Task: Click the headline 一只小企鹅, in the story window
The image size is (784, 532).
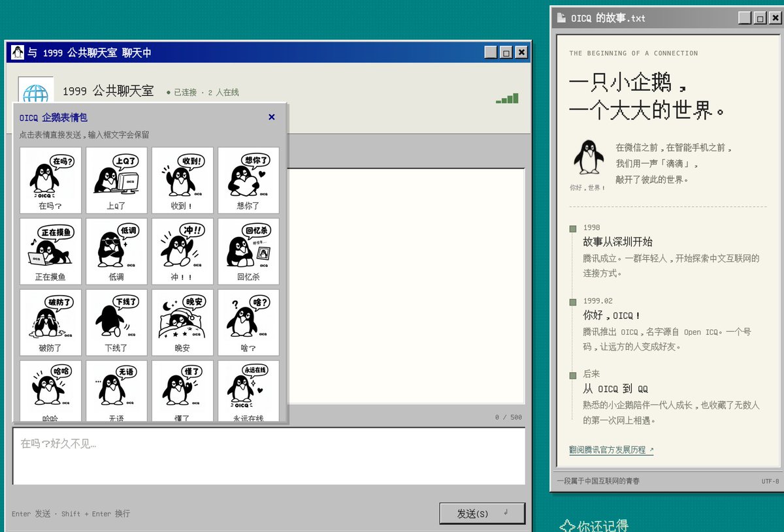Action: (628, 83)
